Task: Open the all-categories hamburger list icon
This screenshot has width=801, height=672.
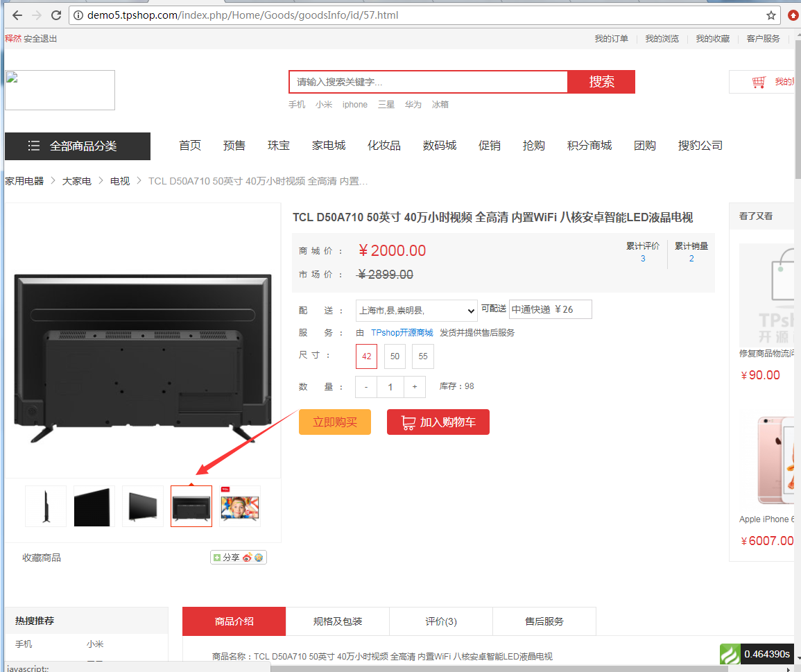Action: (34, 146)
